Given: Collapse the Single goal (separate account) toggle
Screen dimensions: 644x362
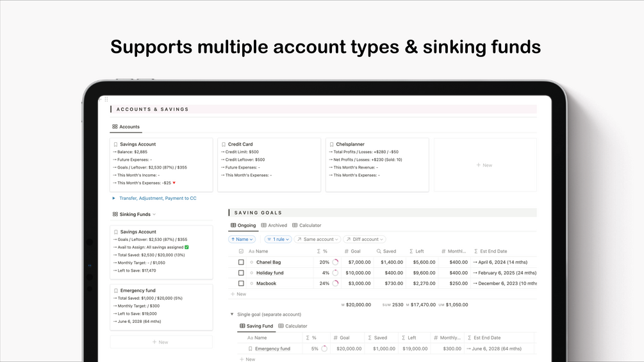Looking at the screenshot, I should click(232, 315).
